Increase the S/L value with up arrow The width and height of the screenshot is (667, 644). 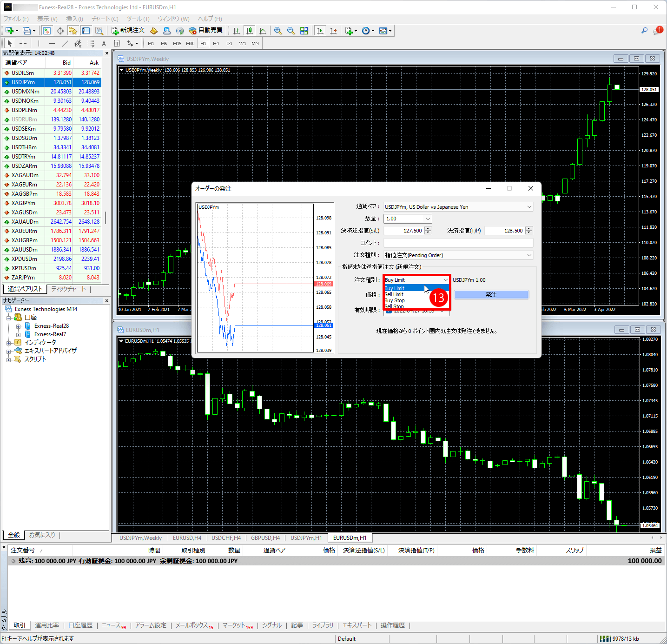click(x=428, y=228)
